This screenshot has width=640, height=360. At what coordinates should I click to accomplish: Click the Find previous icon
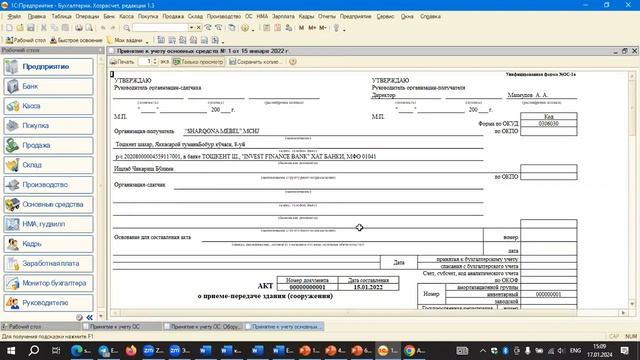pyautogui.click(x=219, y=28)
